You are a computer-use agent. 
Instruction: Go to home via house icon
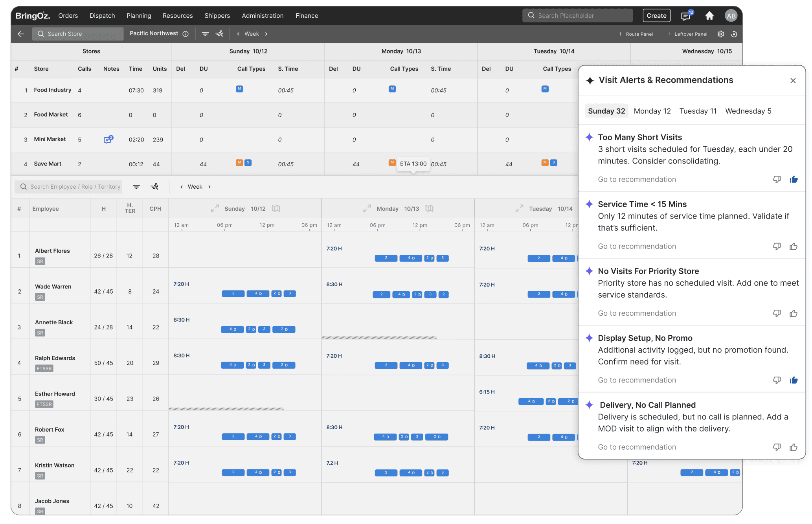point(709,16)
